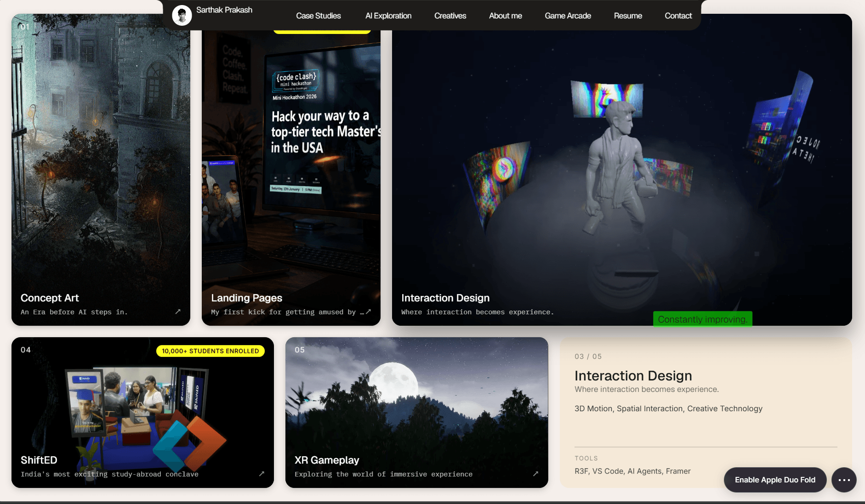Open the Concept Art card thumbnail

pos(101,170)
